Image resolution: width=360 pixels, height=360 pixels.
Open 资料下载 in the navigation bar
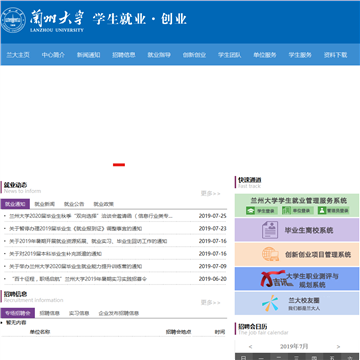335,55
